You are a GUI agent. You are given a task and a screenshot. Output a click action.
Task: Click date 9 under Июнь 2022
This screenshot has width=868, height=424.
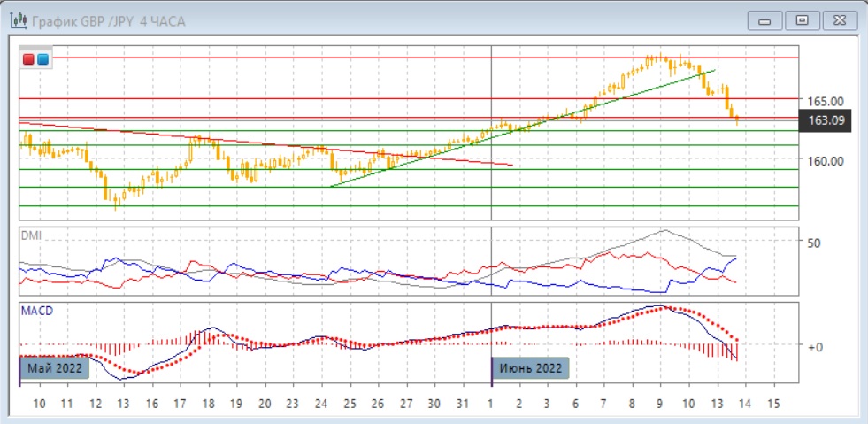[660, 404]
